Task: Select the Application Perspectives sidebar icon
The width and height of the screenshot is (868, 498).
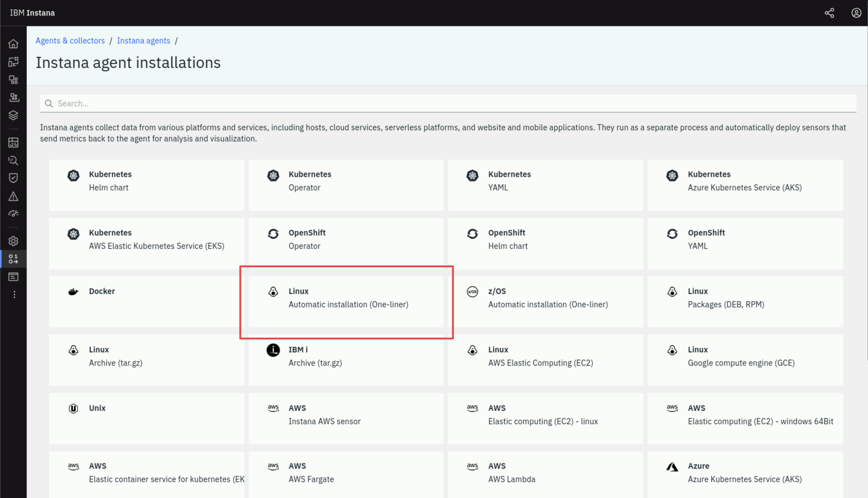Action: pyautogui.click(x=13, y=62)
